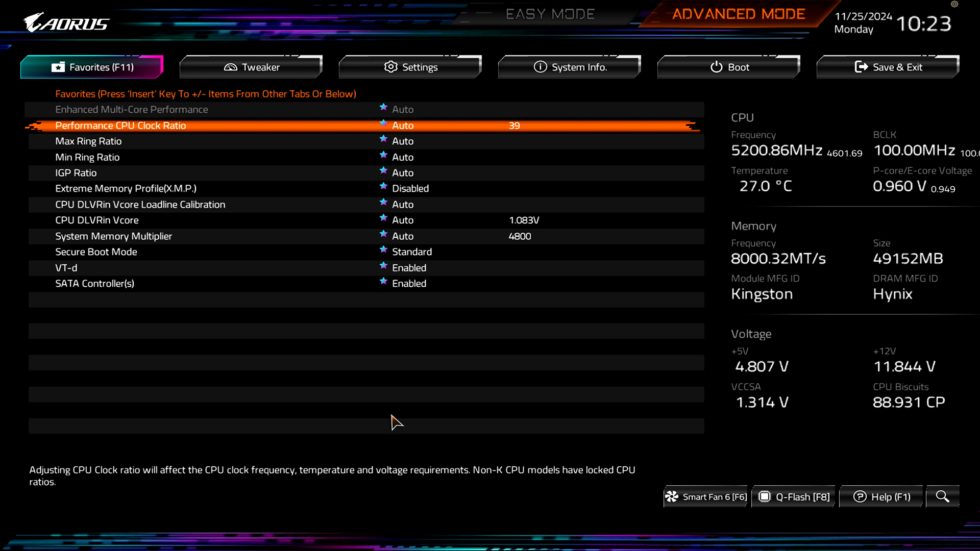Click the small gear icon at top-right corner
The width and height of the screenshot is (980, 551).
pos(954,4)
